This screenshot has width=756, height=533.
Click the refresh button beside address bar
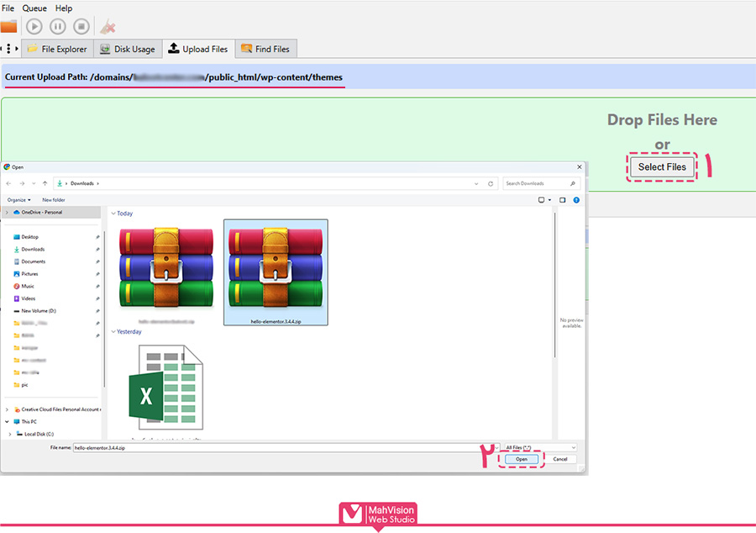tap(491, 183)
